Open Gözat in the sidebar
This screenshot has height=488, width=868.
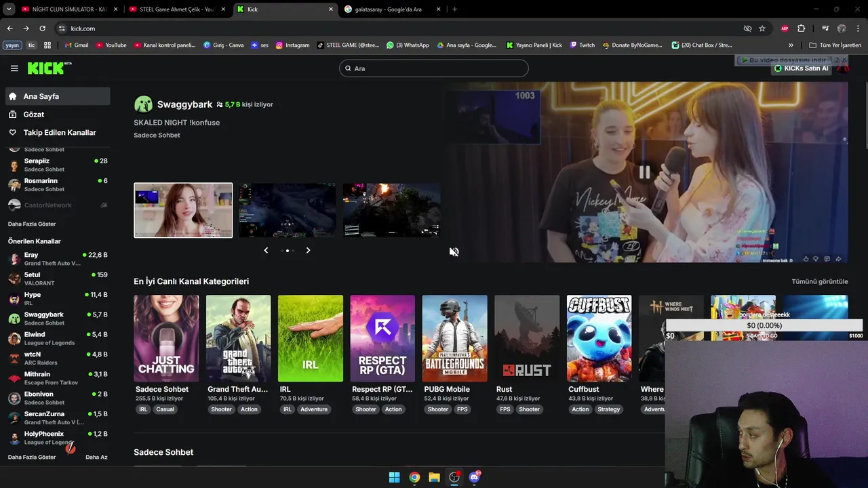click(58, 115)
